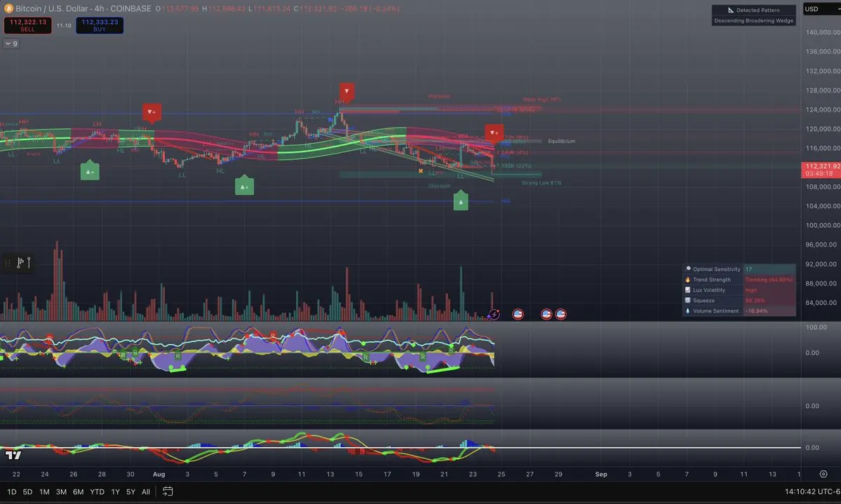Click the Descending Broadening Wedge label

click(753, 21)
